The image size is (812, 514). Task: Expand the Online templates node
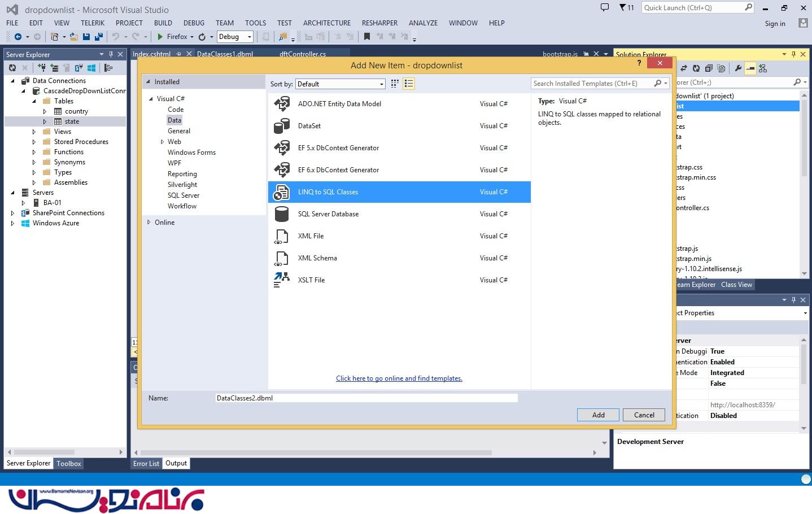click(149, 223)
